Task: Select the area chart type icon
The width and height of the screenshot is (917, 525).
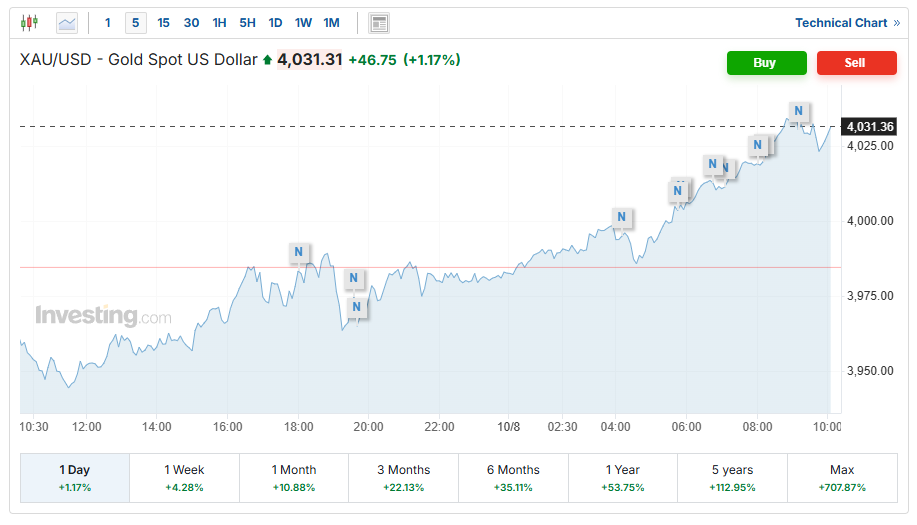Action: coord(67,22)
